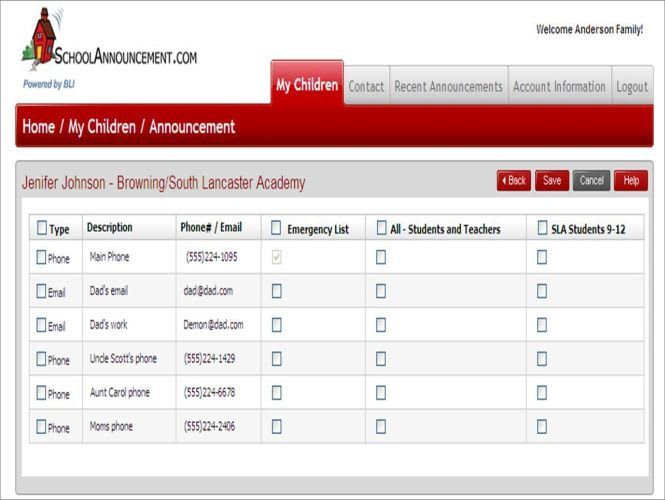Toggle the Type header checkbox
Screen dimensions: 665x500
coord(42,227)
